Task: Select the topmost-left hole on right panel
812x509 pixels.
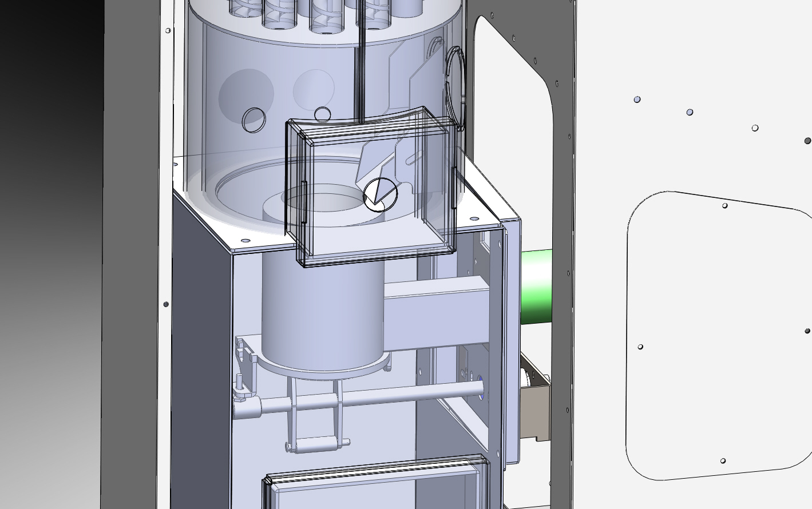Action: 637,100
